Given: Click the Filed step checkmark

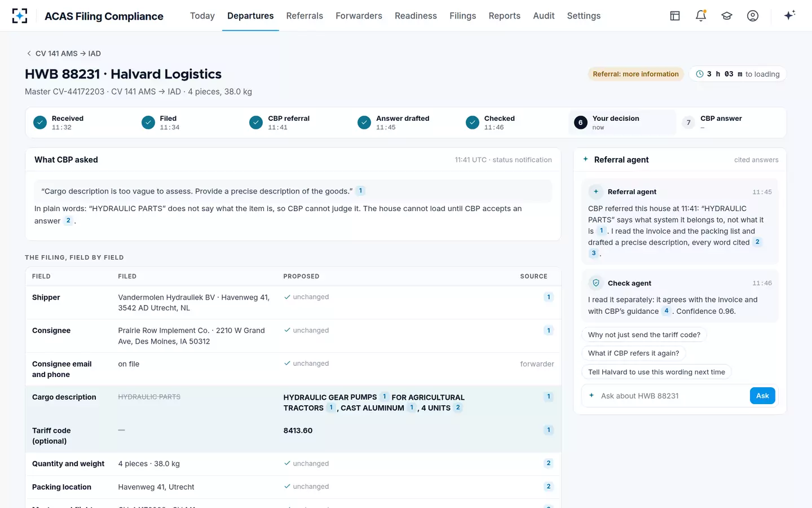Looking at the screenshot, I should coord(148,122).
